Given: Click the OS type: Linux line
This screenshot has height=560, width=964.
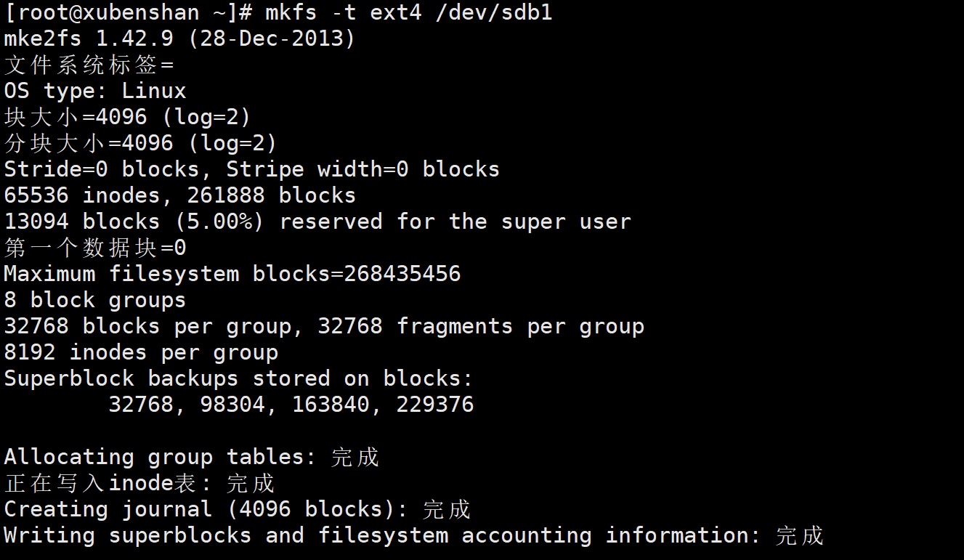Looking at the screenshot, I should [95, 91].
